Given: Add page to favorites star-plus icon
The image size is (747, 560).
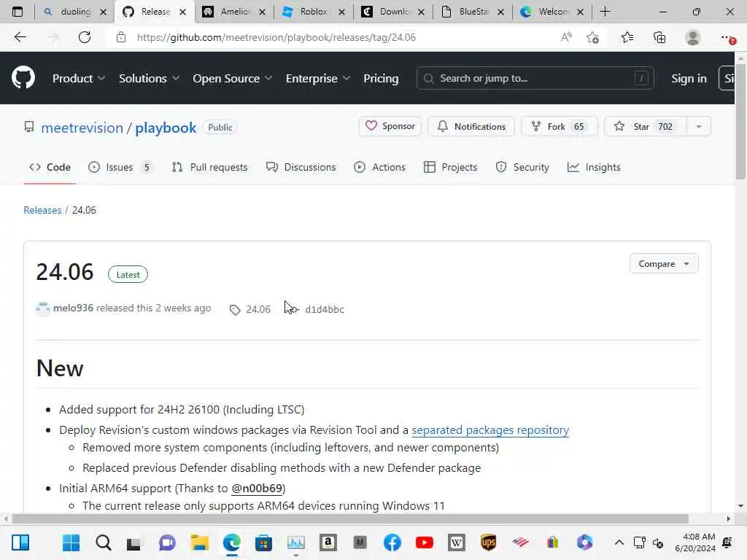Looking at the screenshot, I should tap(592, 37).
